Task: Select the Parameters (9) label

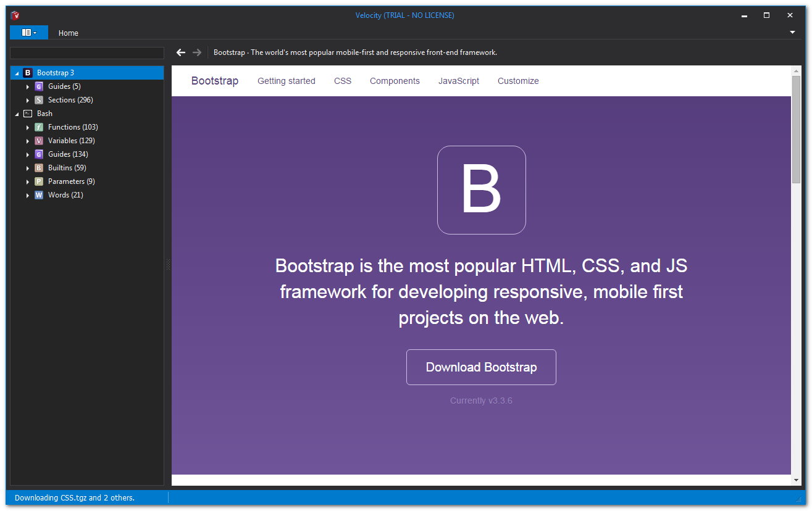Action: (72, 181)
